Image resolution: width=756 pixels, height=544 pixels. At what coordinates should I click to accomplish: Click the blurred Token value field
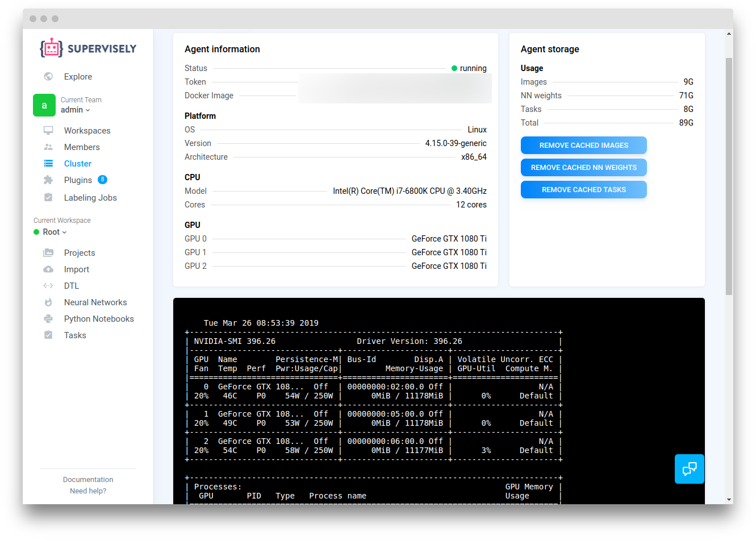point(395,89)
